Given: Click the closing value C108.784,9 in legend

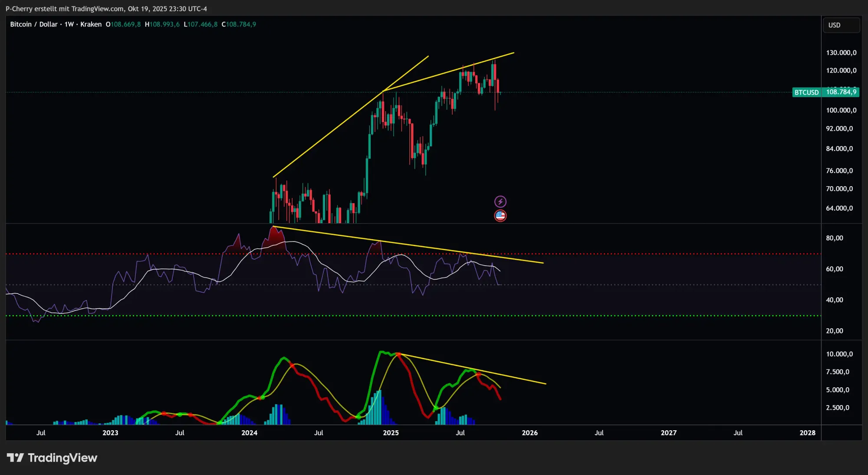Looking at the screenshot, I should tap(239, 24).
